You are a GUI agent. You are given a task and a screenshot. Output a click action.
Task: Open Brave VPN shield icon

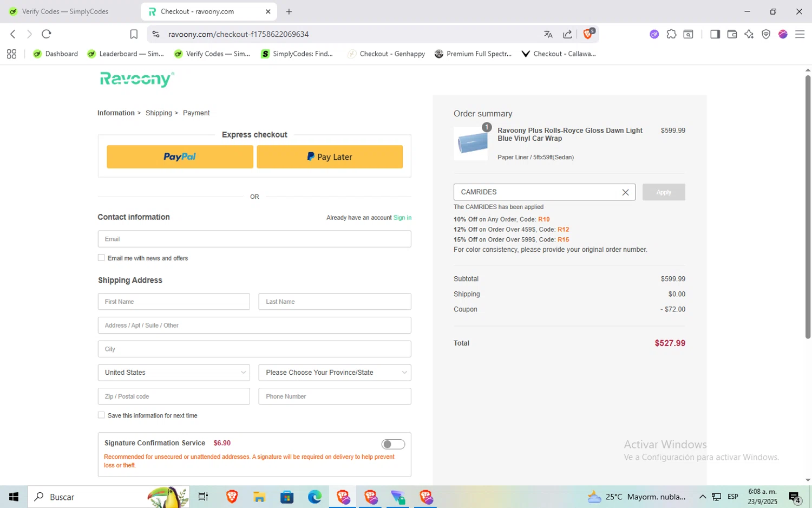point(766,34)
